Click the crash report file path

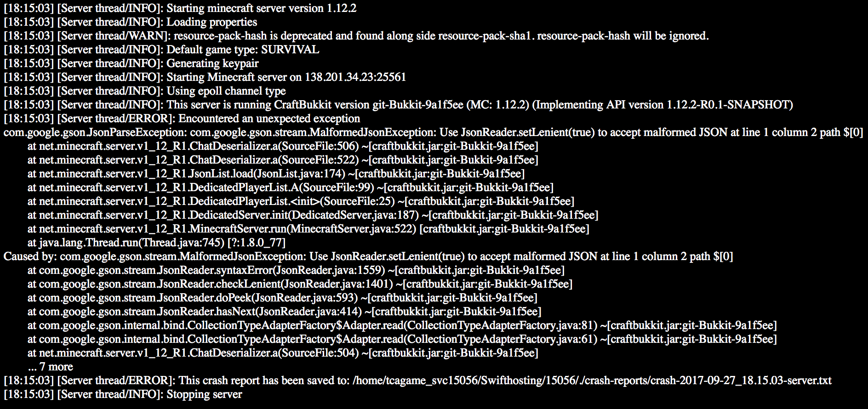coord(592,381)
